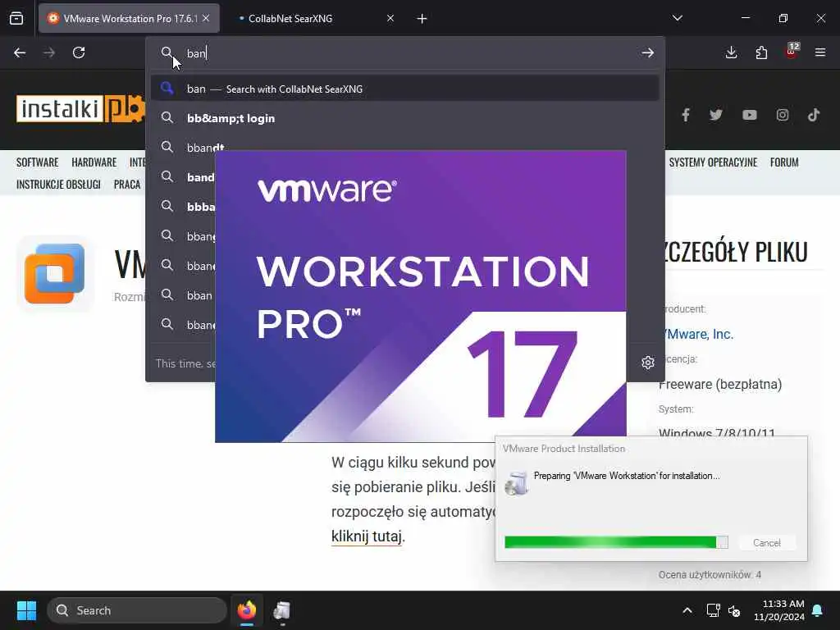Open the Firefox application menu
Screen dimensions: 840x630
(x=820, y=52)
